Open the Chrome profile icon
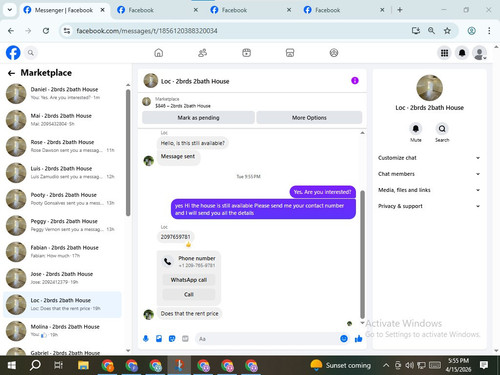500x375 pixels. [472, 31]
